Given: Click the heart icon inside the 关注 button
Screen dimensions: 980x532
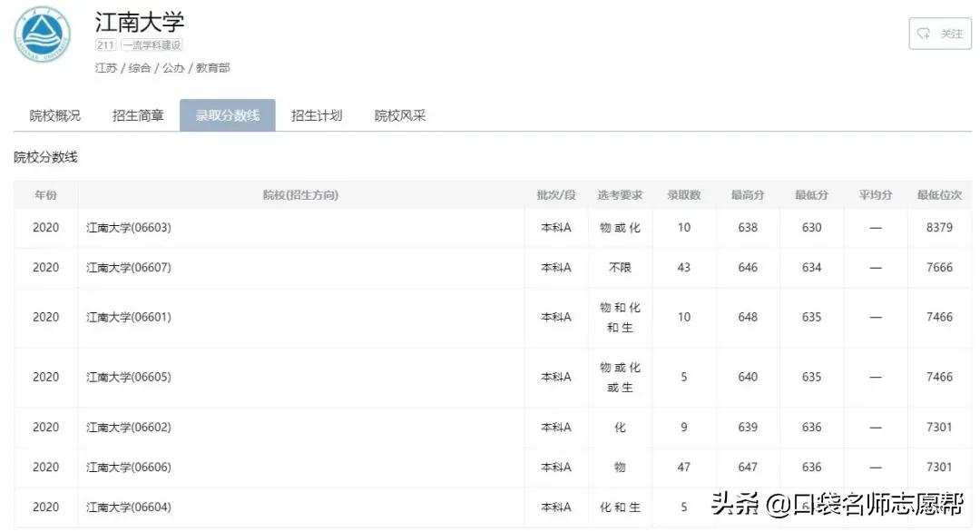Looking at the screenshot, I should (925, 33).
